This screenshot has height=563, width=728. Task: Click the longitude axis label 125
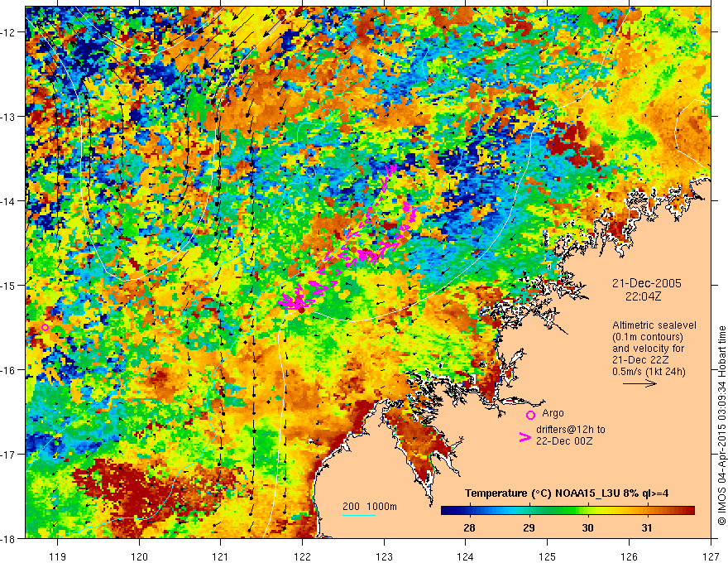(548, 556)
